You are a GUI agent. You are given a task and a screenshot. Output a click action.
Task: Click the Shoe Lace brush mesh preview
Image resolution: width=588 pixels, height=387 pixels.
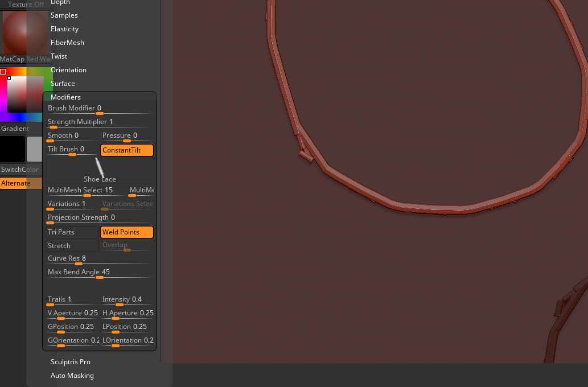(x=100, y=170)
